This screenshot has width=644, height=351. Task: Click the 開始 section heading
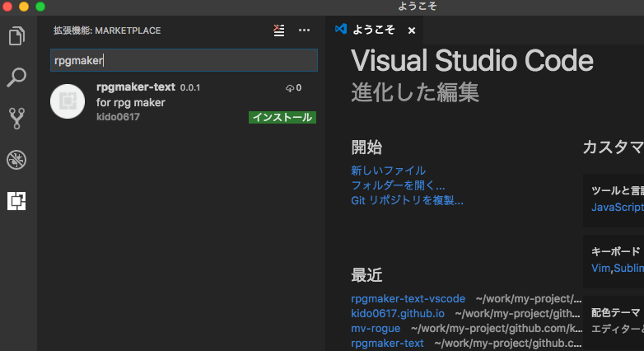pyautogui.click(x=366, y=147)
